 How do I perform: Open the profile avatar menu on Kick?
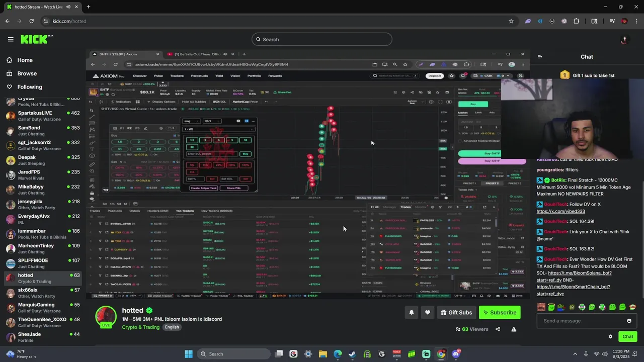[x=624, y=40]
